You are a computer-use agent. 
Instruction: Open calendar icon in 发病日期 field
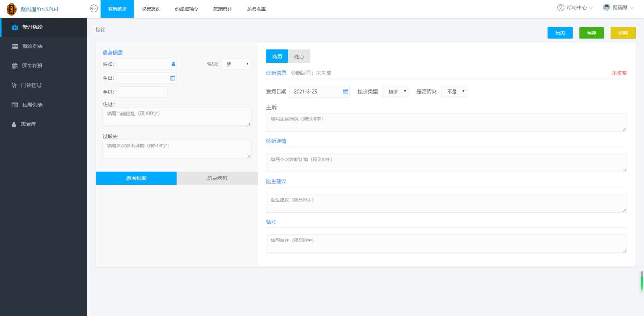[346, 91]
